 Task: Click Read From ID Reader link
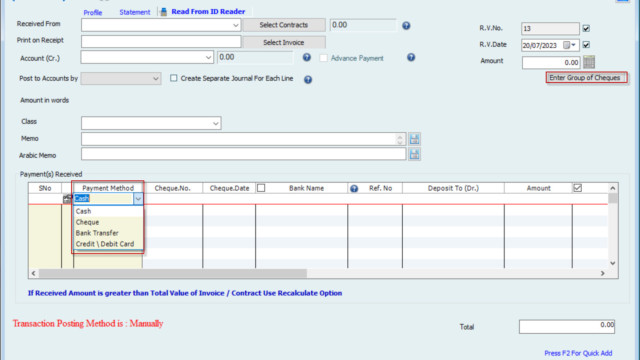coord(208,11)
